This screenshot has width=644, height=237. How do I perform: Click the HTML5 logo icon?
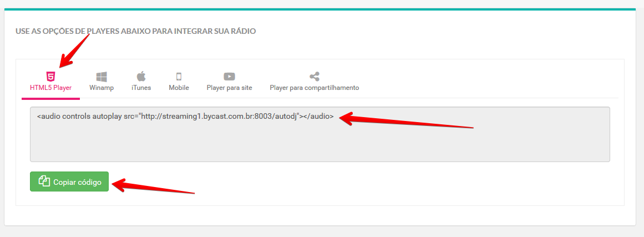pos(50,77)
